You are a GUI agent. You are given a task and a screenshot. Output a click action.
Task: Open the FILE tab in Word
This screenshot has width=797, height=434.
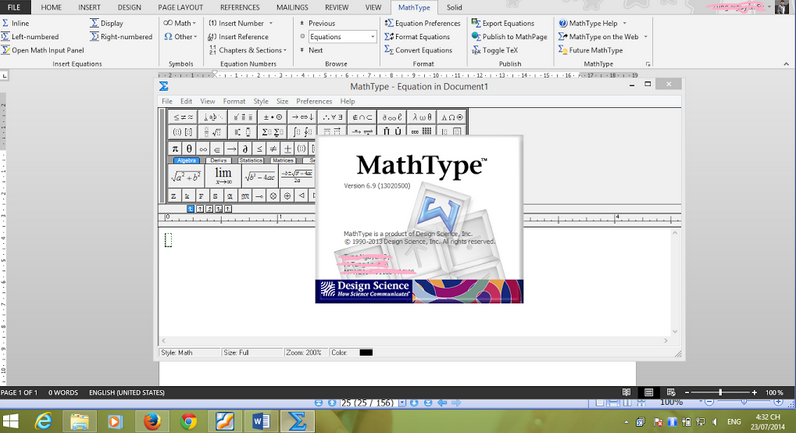tap(14, 7)
